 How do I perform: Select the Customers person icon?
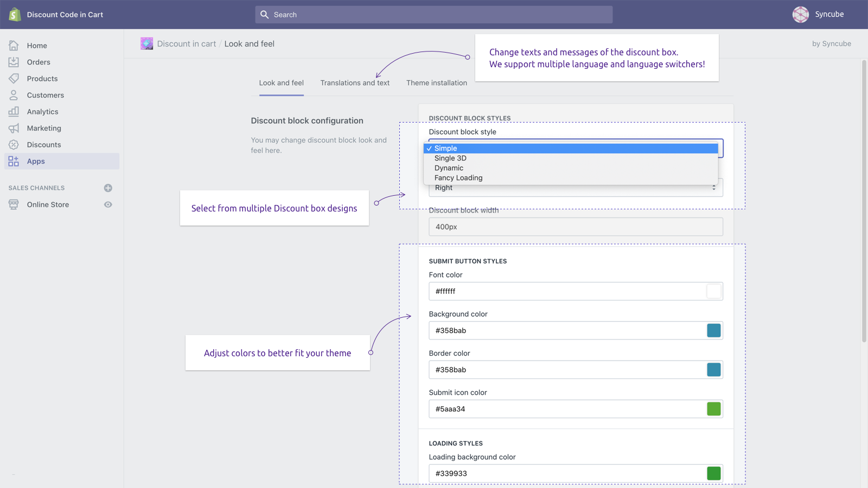14,95
